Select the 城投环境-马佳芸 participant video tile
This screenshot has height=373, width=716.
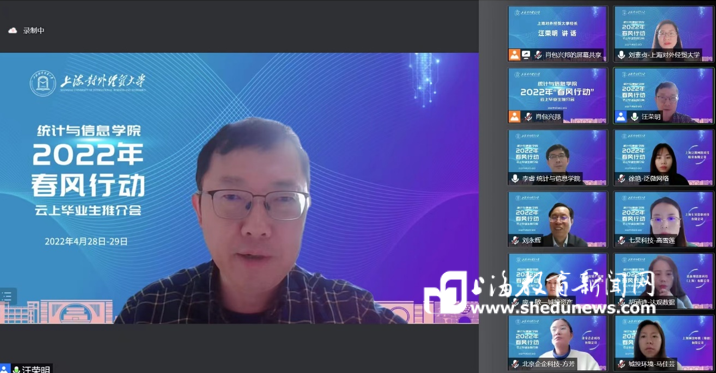point(663,343)
